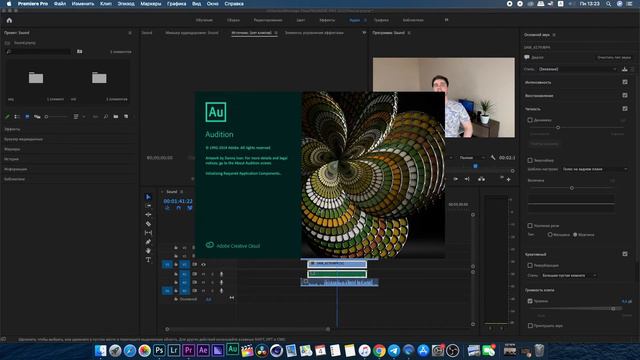Click Program monitor button editor plus

[x=509, y=179]
